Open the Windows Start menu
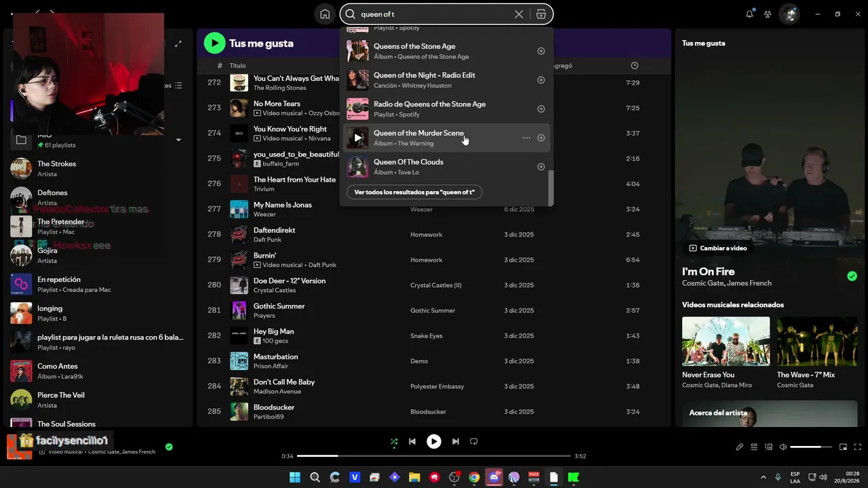868x488 pixels. tap(295, 477)
